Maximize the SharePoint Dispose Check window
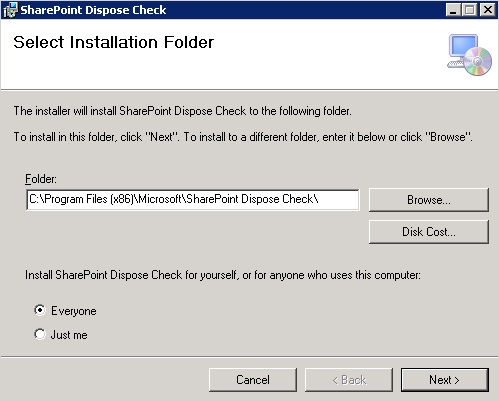Image resolution: width=499 pixels, height=401 pixels. tap(470, 10)
